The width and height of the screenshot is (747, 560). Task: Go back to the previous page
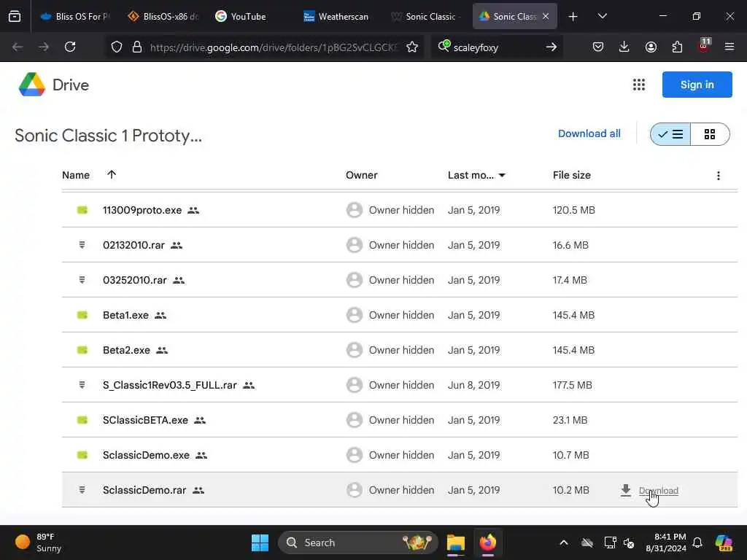pos(18,47)
